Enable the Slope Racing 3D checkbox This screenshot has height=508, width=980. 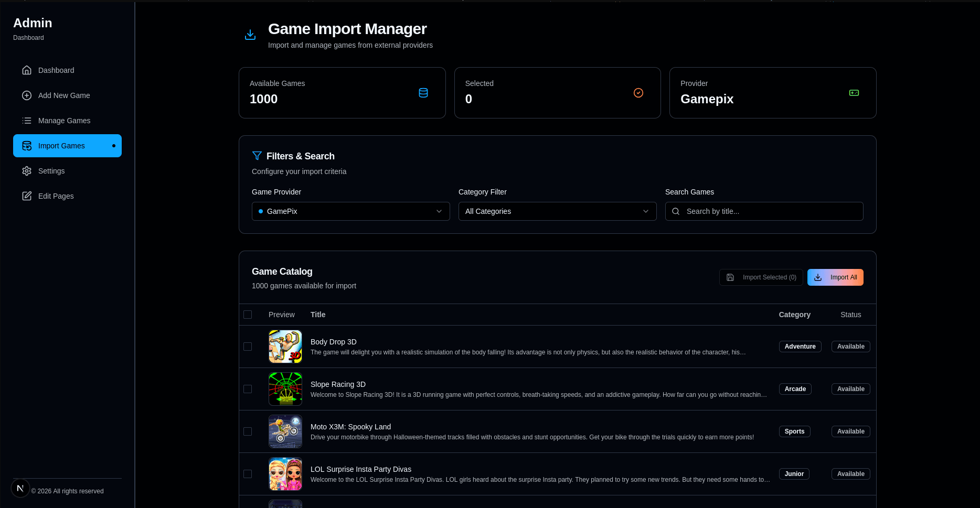click(x=248, y=389)
